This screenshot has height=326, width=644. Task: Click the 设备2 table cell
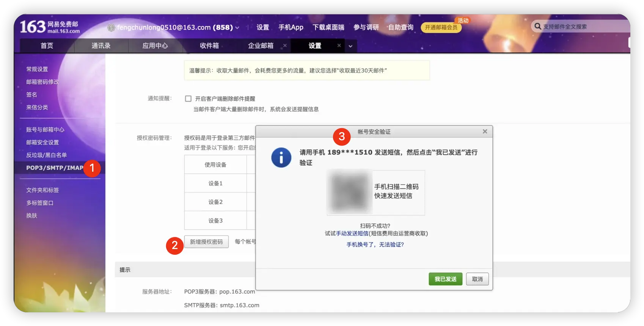[x=215, y=202]
